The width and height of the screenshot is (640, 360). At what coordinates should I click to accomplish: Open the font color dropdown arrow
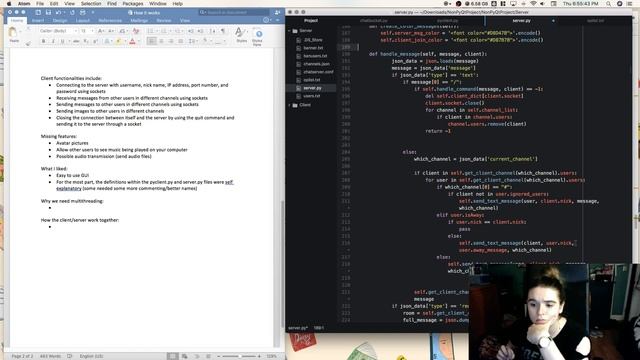pos(138,42)
